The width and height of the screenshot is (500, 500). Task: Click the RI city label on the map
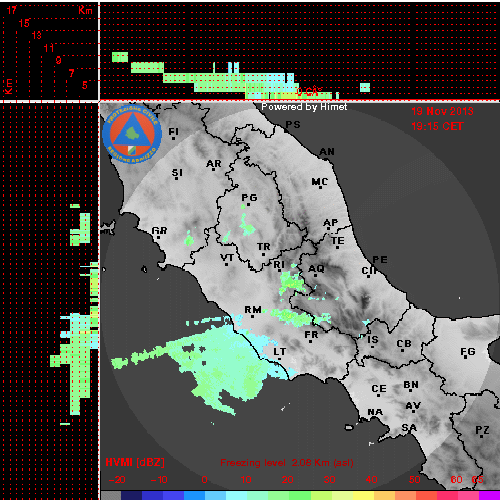(x=279, y=265)
